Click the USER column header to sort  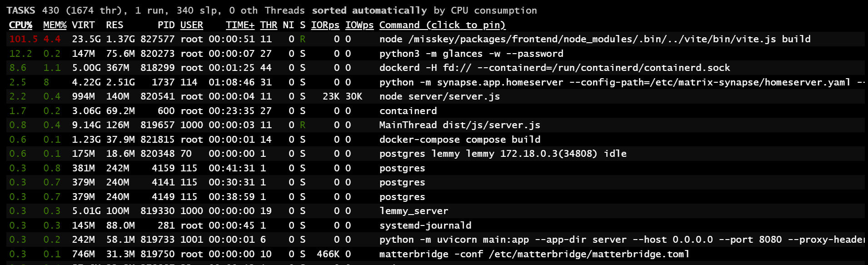tap(191, 25)
